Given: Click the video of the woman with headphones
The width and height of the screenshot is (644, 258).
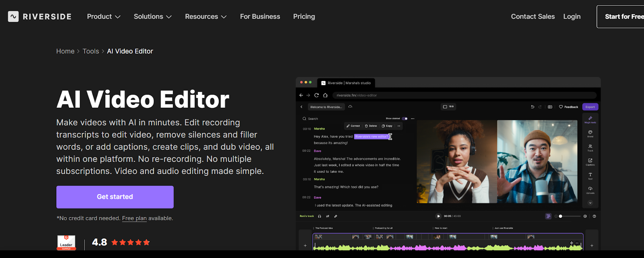Looking at the screenshot, I should click(457, 162).
